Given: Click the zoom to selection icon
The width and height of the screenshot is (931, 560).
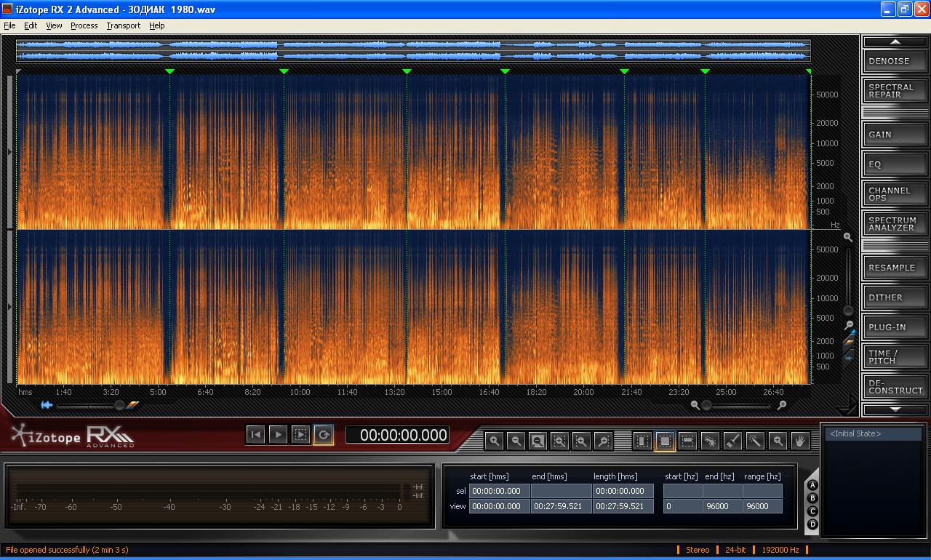Looking at the screenshot, I should pyautogui.click(x=559, y=441).
